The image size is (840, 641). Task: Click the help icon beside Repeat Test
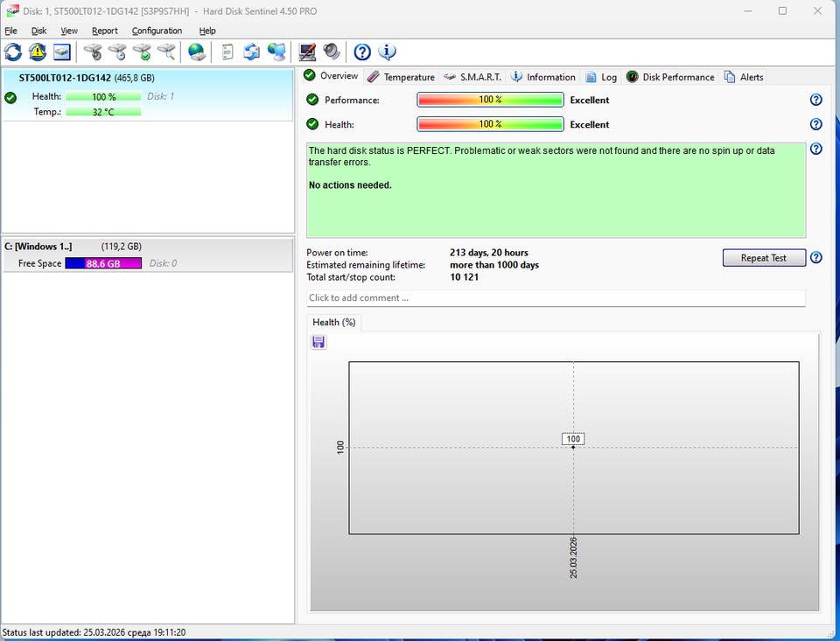815,258
